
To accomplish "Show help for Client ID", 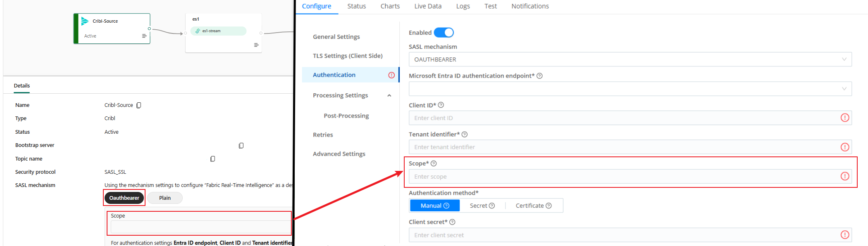I will 441,105.
